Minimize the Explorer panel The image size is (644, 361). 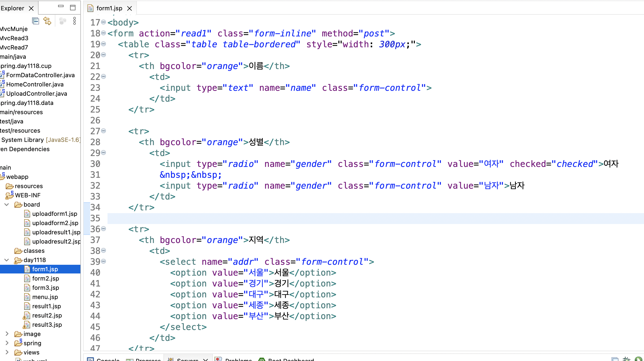[x=61, y=7]
